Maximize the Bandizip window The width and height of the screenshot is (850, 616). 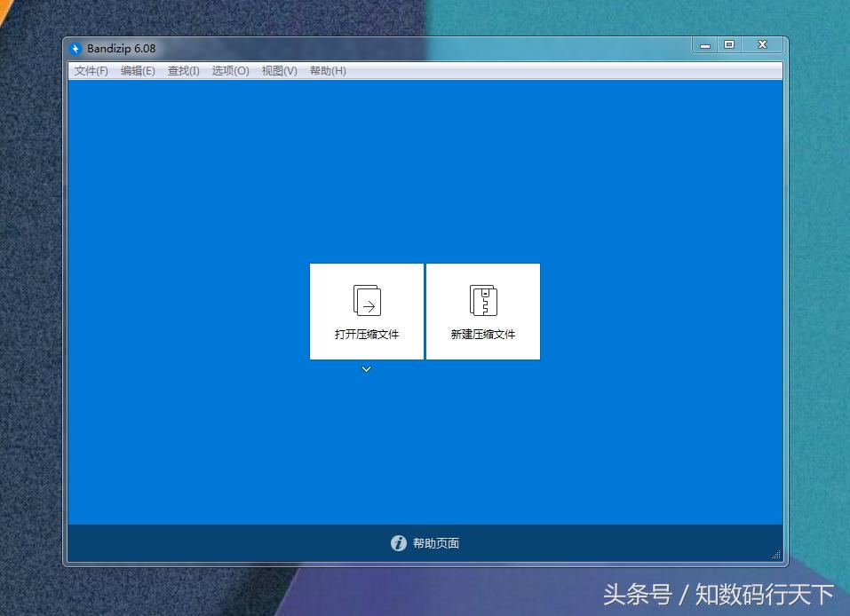pos(729,44)
